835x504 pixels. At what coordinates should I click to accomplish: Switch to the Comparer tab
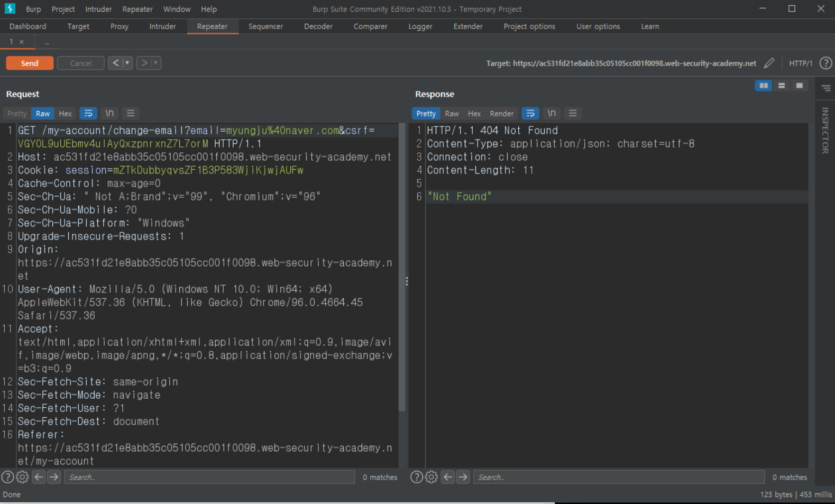(370, 26)
